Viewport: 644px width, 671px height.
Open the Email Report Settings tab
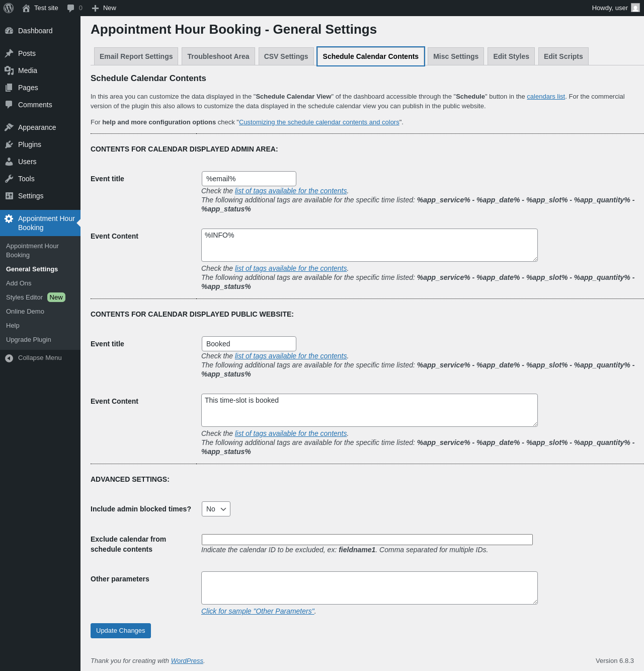136,56
